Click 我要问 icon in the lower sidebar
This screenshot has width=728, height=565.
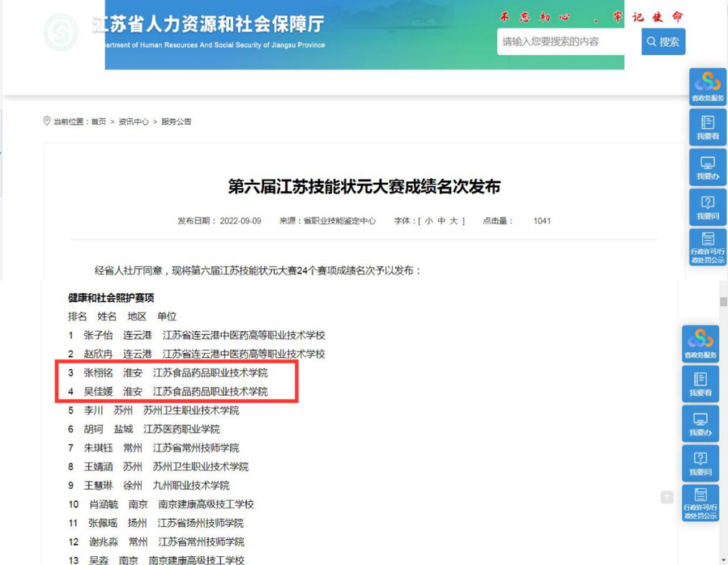pos(700,464)
